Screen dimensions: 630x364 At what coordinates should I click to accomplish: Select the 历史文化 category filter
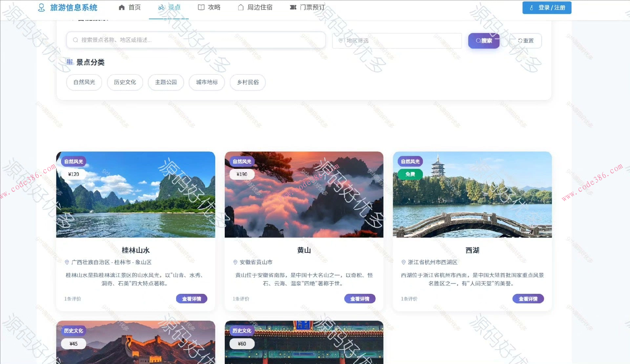pyautogui.click(x=125, y=82)
